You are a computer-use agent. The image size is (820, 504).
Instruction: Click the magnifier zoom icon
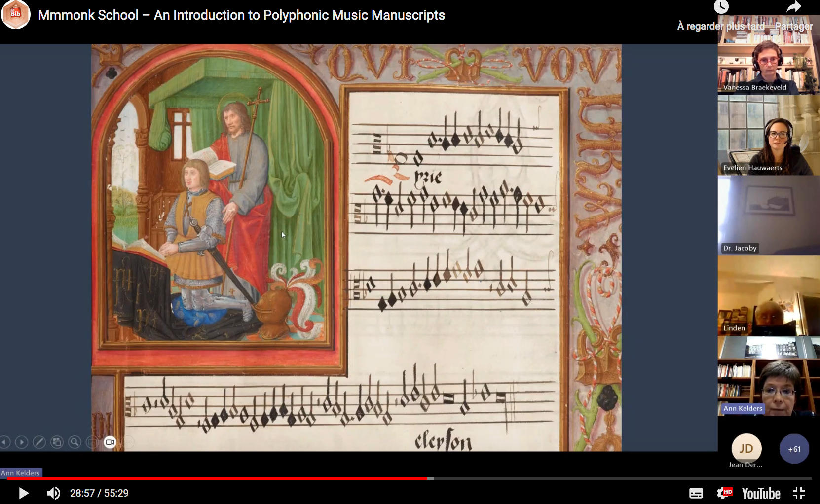75,442
